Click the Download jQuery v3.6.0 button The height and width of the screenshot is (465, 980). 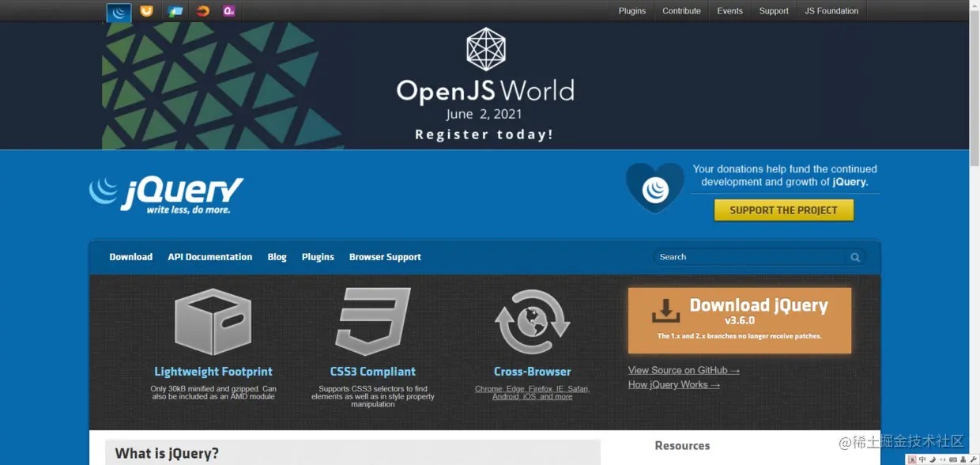tap(740, 320)
